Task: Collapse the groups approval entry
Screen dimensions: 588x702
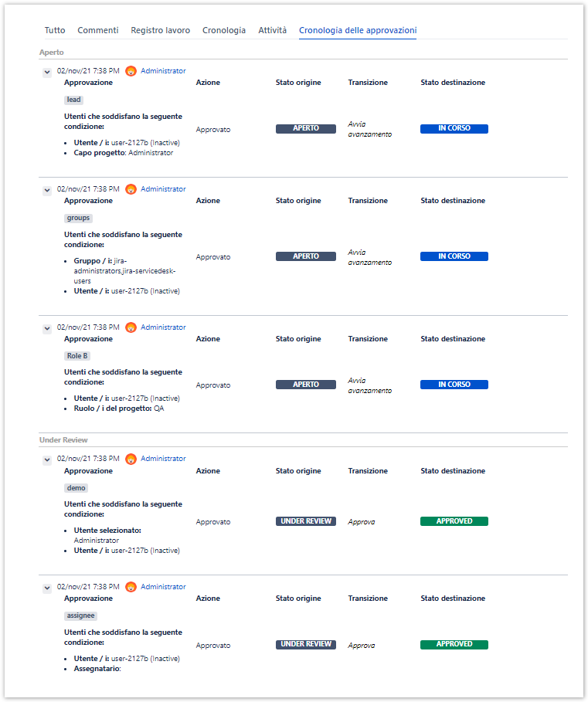Action: click(x=47, y=190)
